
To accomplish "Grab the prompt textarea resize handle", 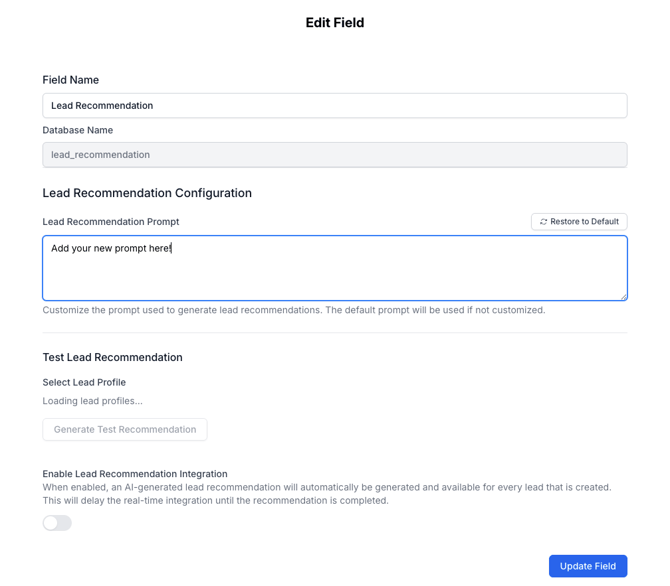I will tap(623, 296).
